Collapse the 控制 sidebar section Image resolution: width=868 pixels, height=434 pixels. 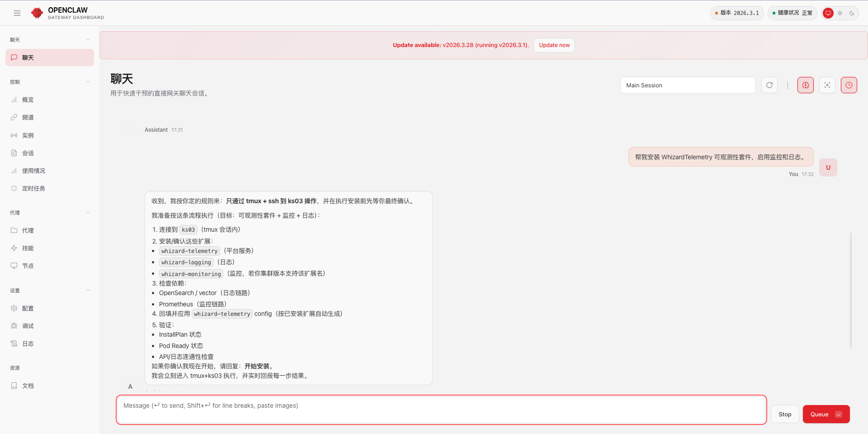pyautogui.click(x=88, y=82)
